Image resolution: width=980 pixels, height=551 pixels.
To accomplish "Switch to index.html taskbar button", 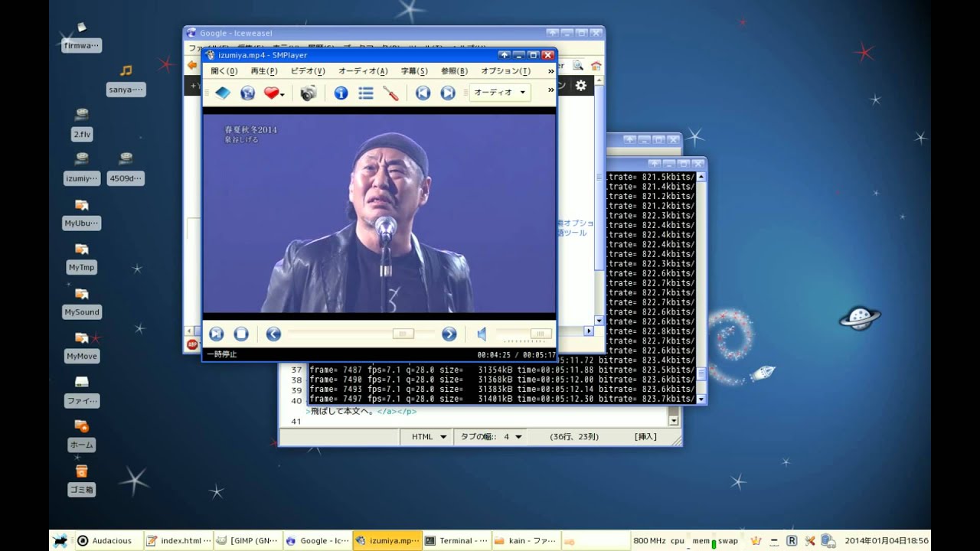I will pos(178,540).
